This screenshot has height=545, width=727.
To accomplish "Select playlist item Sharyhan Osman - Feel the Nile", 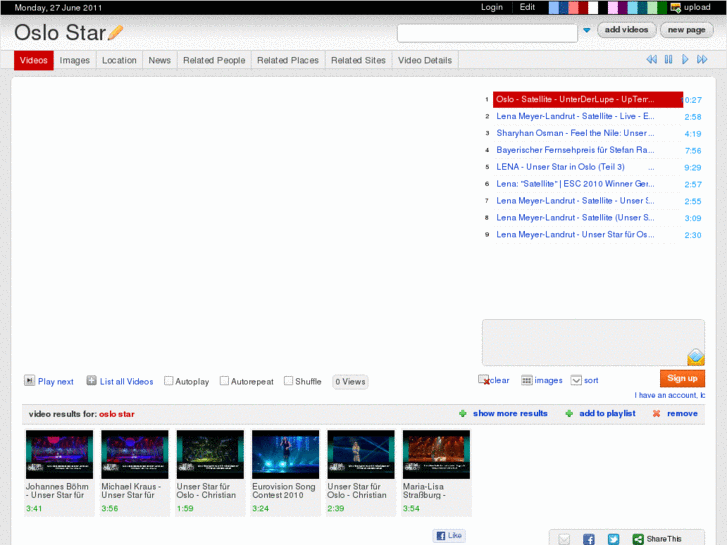I will (575, 133).
